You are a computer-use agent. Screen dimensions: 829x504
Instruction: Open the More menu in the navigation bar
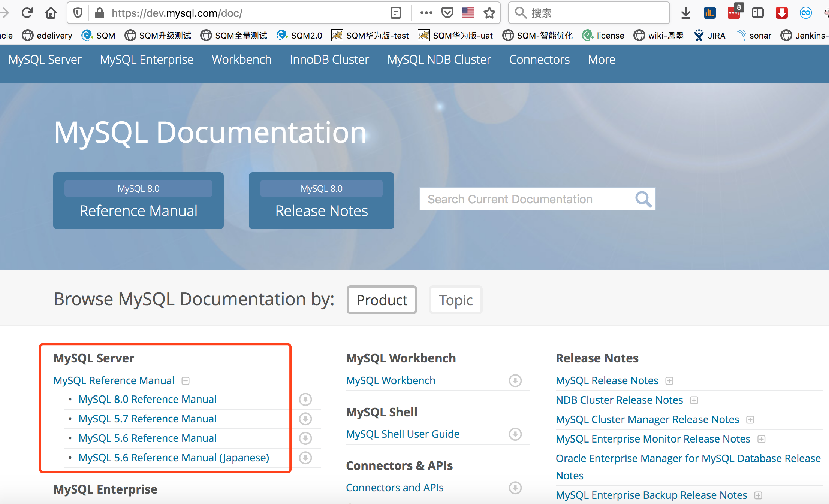[x=601, y=60]
